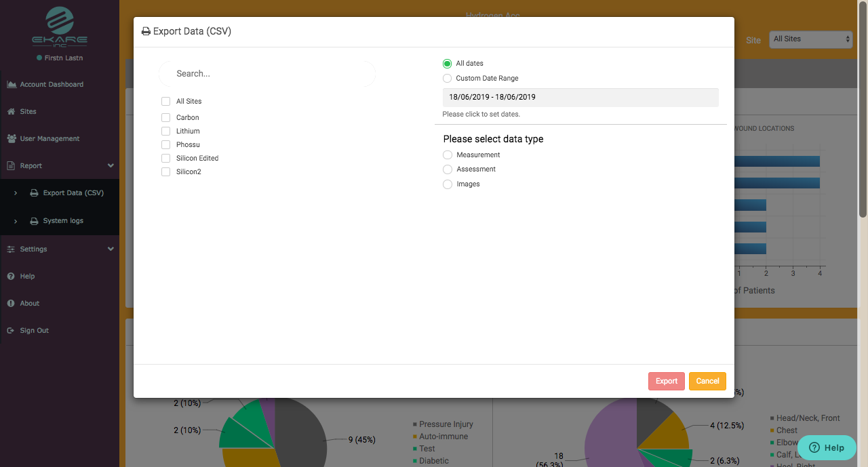Open the All Sites dropdown at top right
868x467 pixels.
810,39
